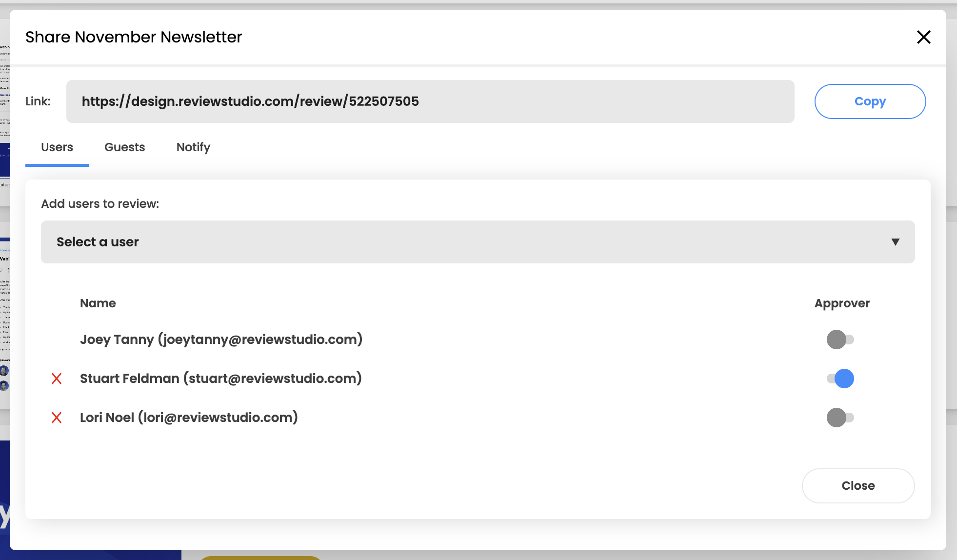Screen dimensions: 957x560
Task: Click the Name column header
Action: (x=98, y=303)
